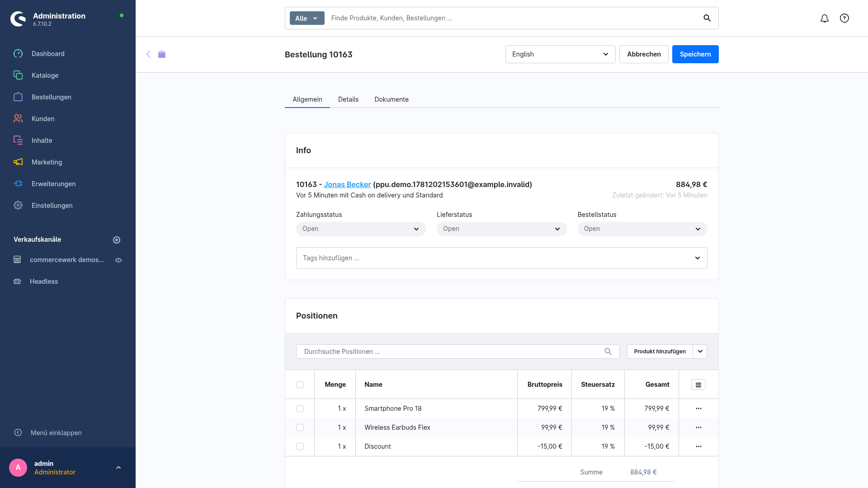Check the Discount row checkbox
Image resolution: width=868 pixels, height=488 pixels.
pos(300,446)
